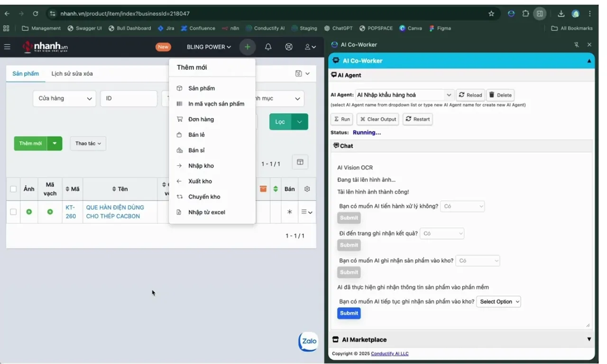Screen dimensions: 607x364
Task: Click the Clear Output button
Action: [x=378, y=119]
